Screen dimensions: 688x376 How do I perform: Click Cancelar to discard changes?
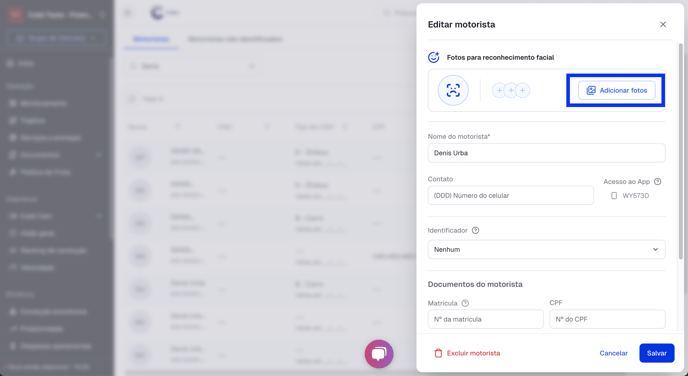(613, 353)
